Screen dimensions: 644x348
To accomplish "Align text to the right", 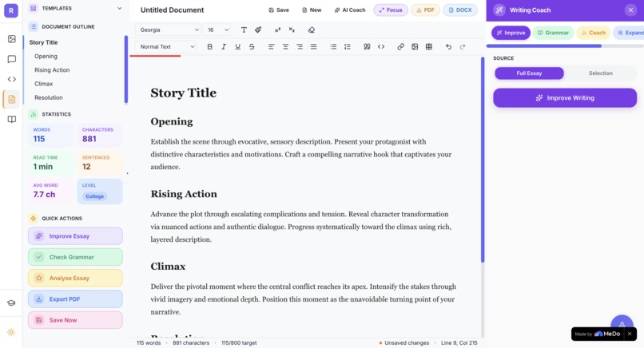I will pos(300,47).
